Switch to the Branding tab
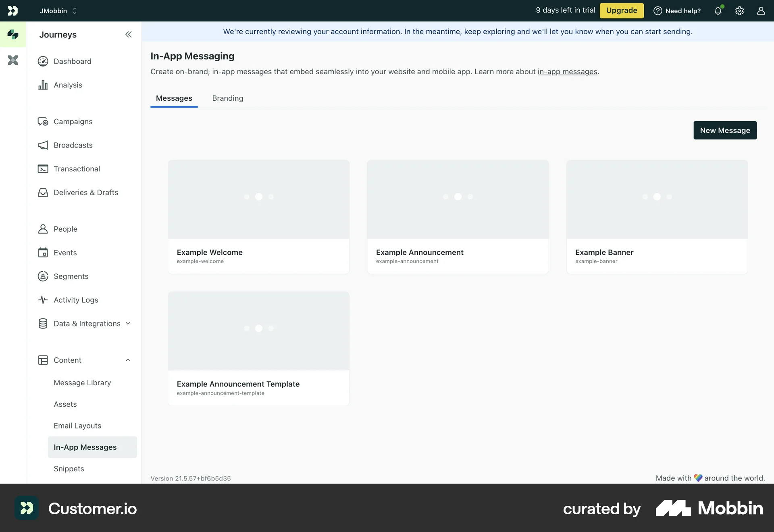 coord(227,98)
